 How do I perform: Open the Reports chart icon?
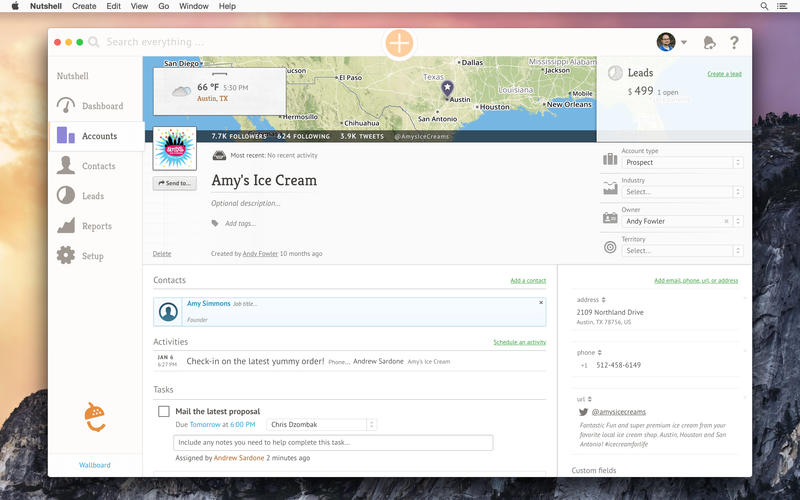[66, 226]
